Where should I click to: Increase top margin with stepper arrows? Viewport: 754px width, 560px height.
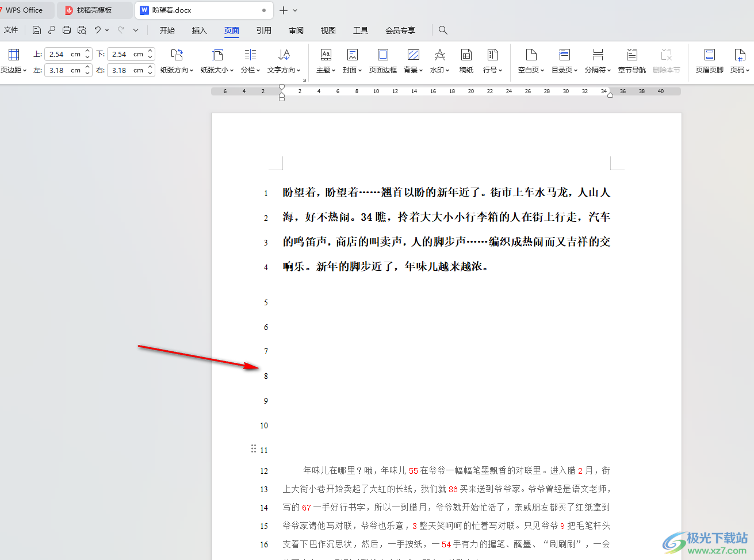87,51
